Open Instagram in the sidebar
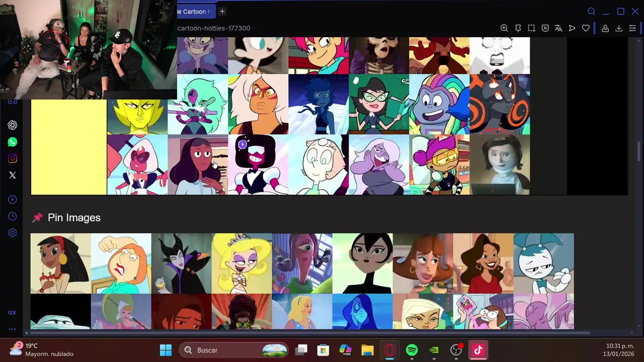This screenshot has width=644, height=362. [x=13, y=158]
